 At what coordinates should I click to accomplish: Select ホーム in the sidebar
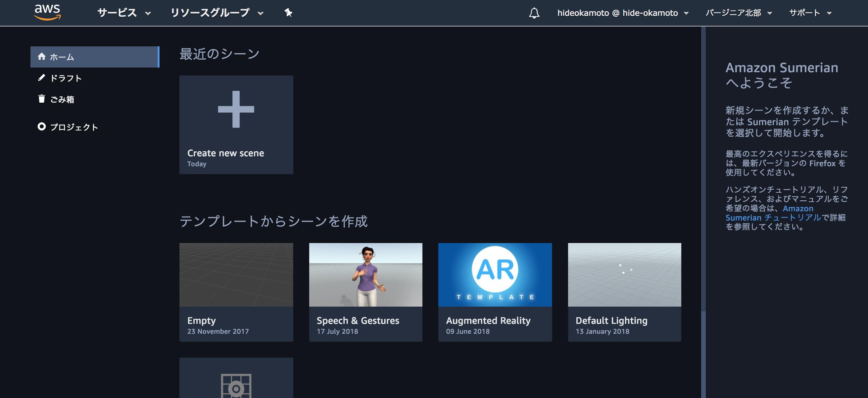point(95,57)
